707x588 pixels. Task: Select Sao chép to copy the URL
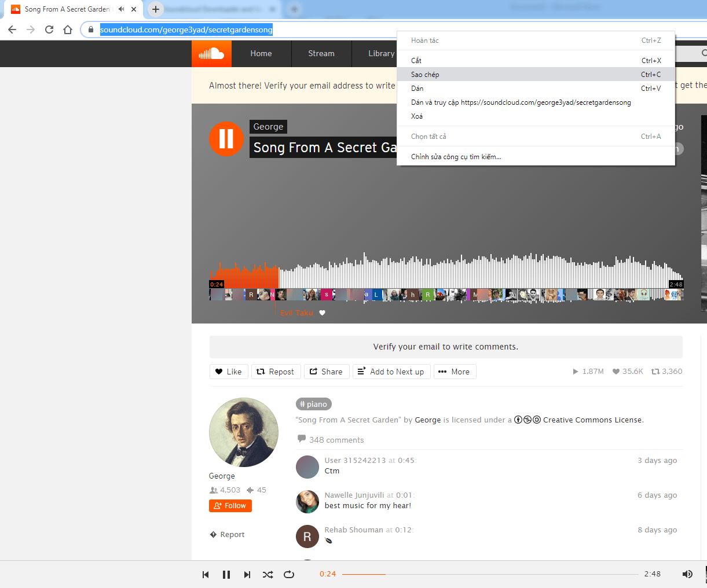[536, 75]
